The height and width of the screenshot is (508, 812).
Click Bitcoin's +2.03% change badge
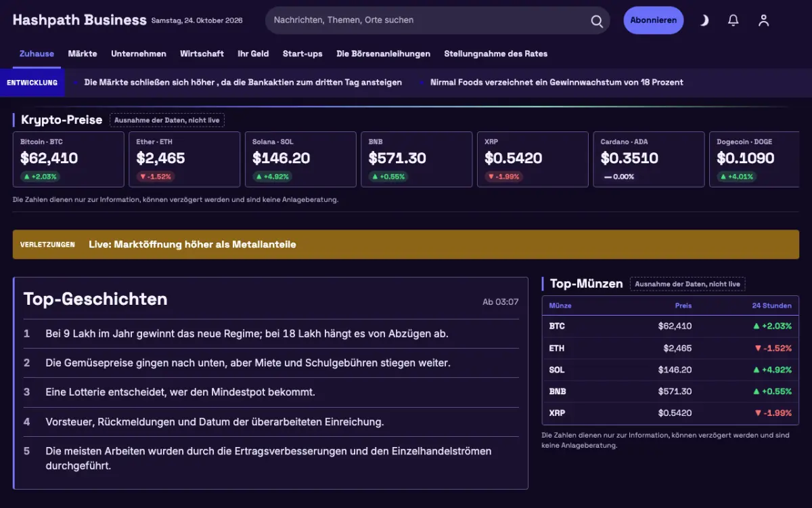pos(40,177)
